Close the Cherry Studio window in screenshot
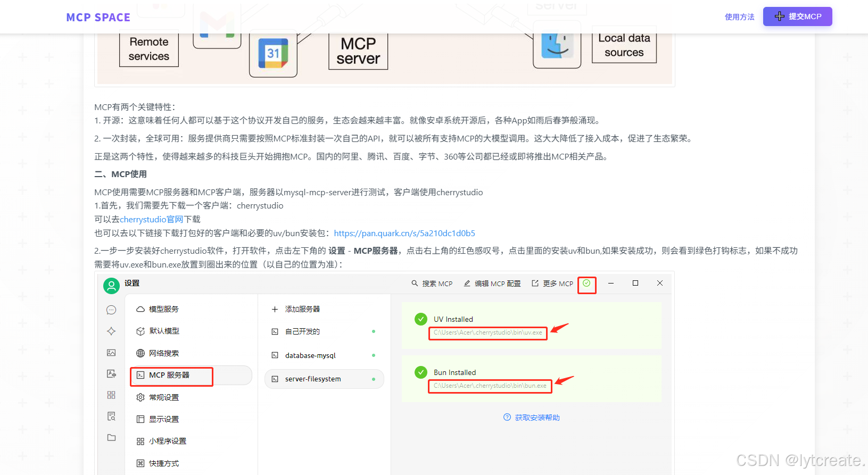Viewport: 868px width, 475px height. (660, 283)
